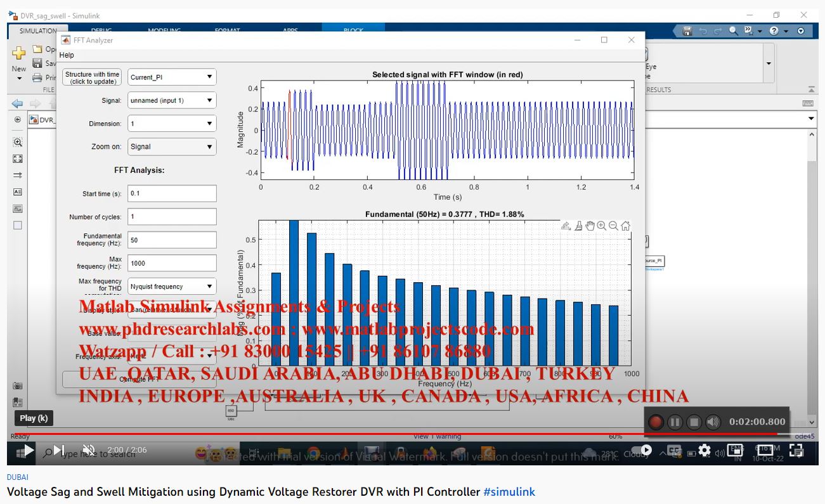Click the zoom in icon on FFT plot
The width and height of the screenshot is (825, 504).
point(601,226)
